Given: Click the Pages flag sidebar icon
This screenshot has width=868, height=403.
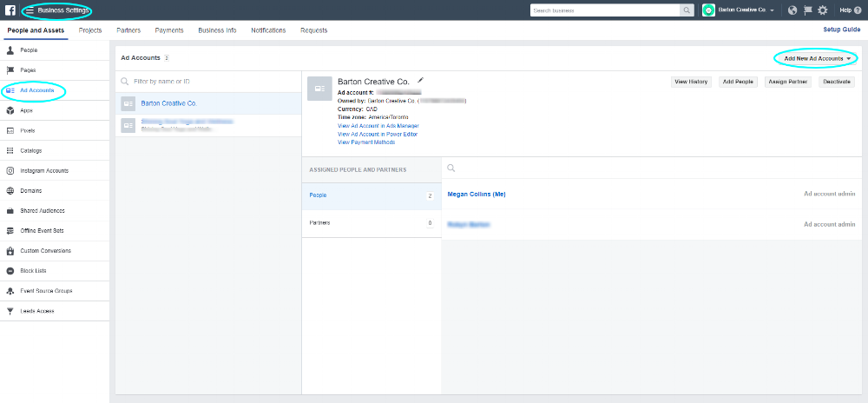Looking at the screenshot, I should pos(10,70).
